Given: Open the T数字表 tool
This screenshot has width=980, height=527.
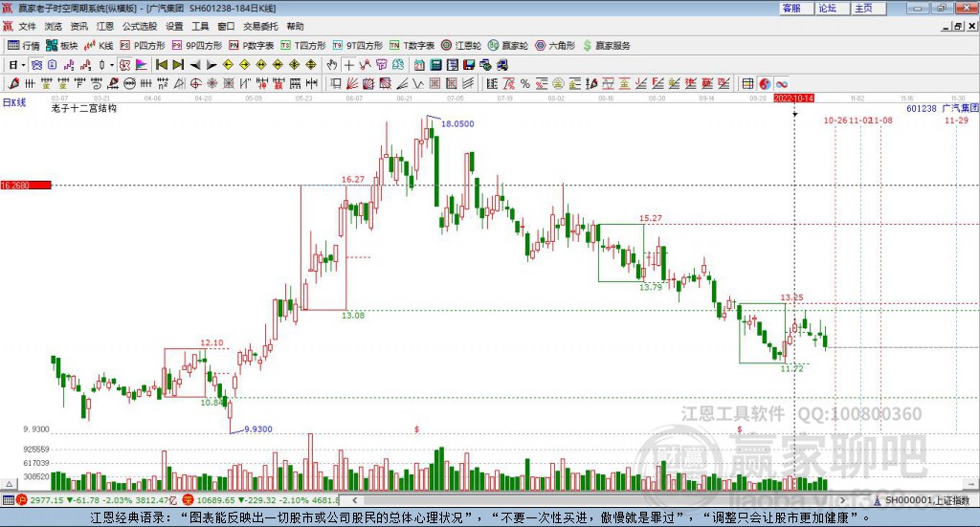Looking at the screenshot, I should tap(412, 46).
